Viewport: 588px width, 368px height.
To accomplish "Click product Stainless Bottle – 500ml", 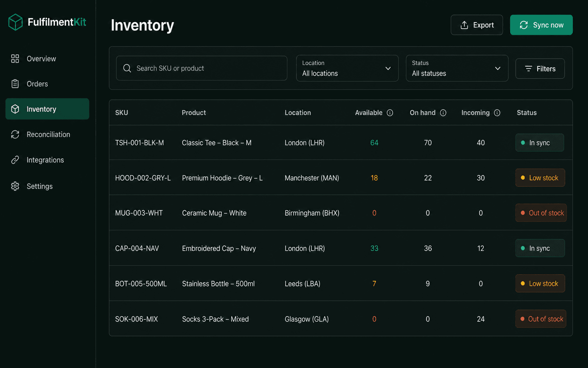I will coord(218,284).
